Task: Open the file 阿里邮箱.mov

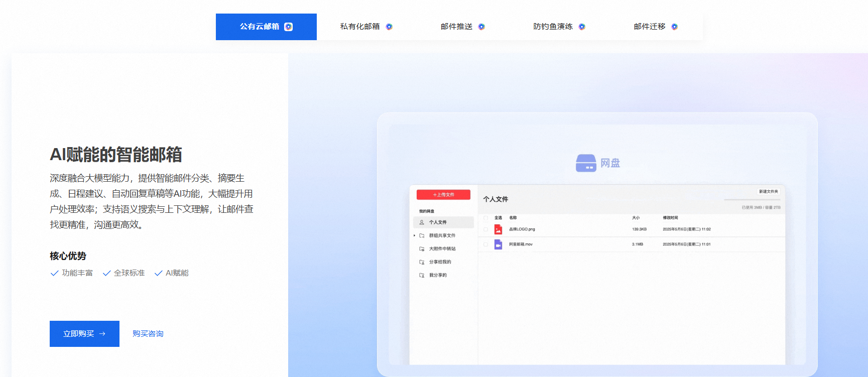Action: tap(521, 244)
